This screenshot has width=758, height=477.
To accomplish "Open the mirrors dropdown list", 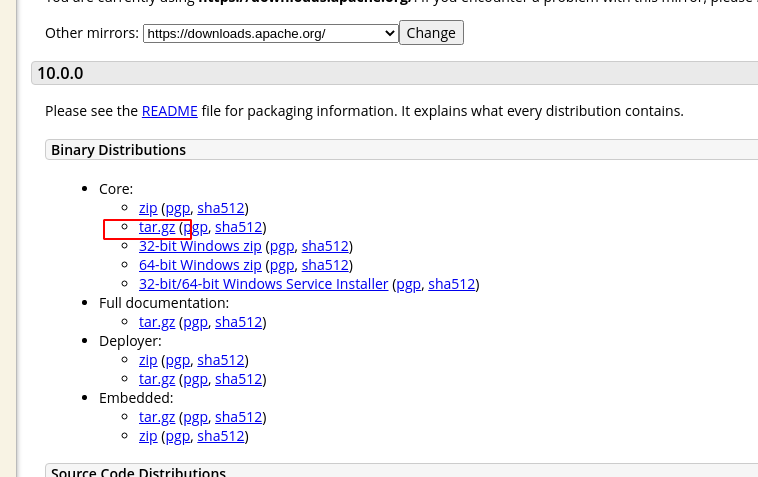I will click(270, 33).
